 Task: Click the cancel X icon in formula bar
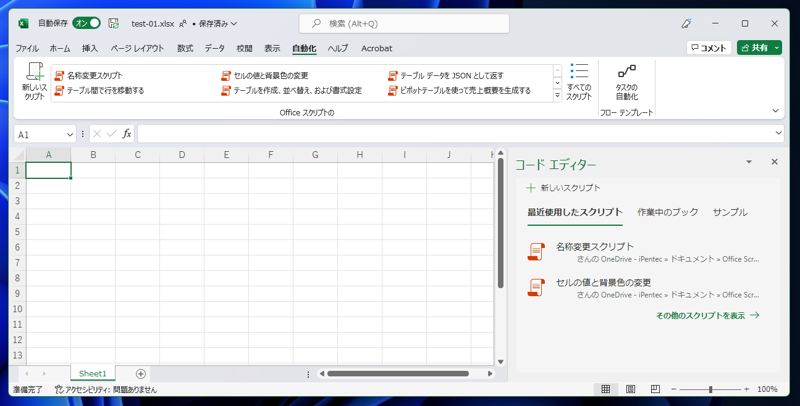tap(97, 134)
